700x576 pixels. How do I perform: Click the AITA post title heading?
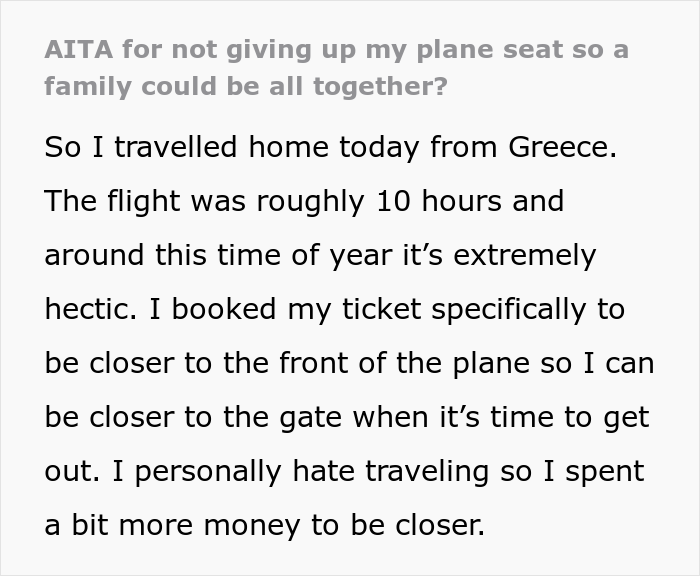click(336, 67)
